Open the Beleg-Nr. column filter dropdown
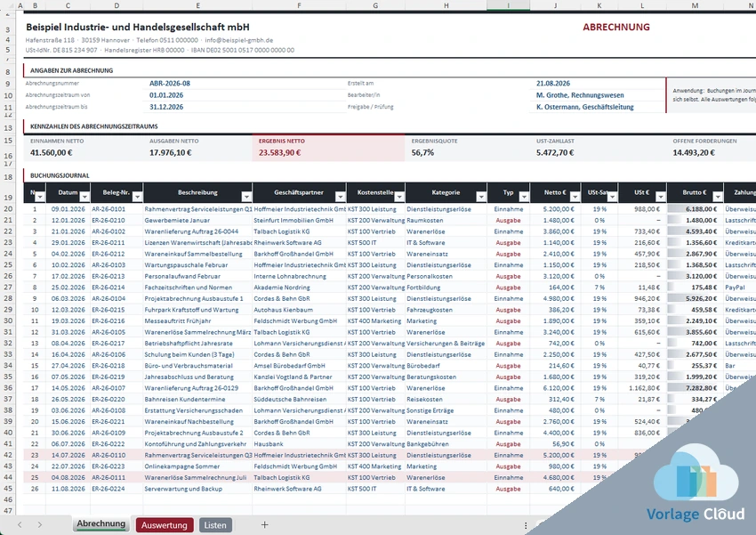This screenshot has height=535, width=756. [x=137, y=197]
